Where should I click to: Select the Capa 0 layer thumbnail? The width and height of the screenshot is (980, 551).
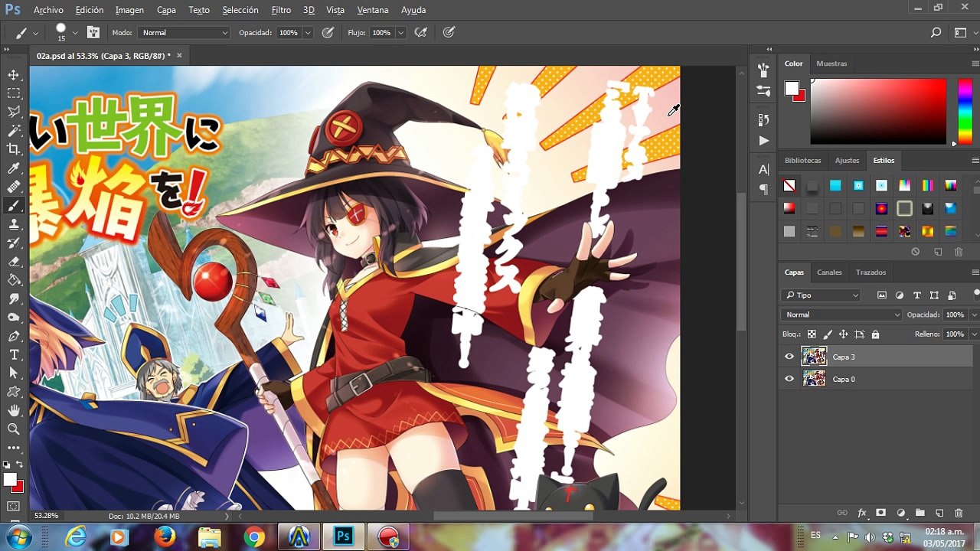coord(814,379)
